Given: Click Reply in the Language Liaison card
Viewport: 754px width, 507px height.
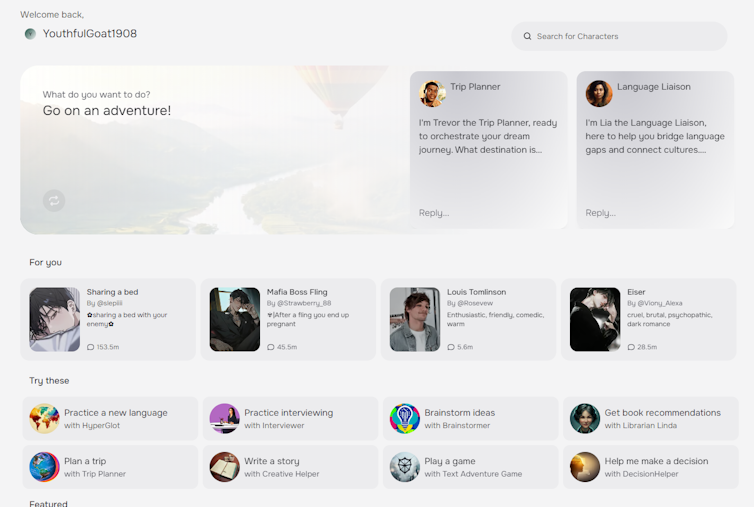Looking at the screenshot, I should click(x=600, y=212).
